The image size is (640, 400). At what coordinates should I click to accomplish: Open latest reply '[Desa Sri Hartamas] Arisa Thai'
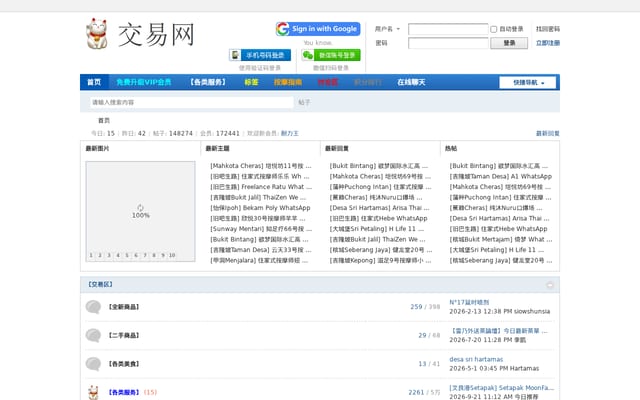click(x=380, y=208)
